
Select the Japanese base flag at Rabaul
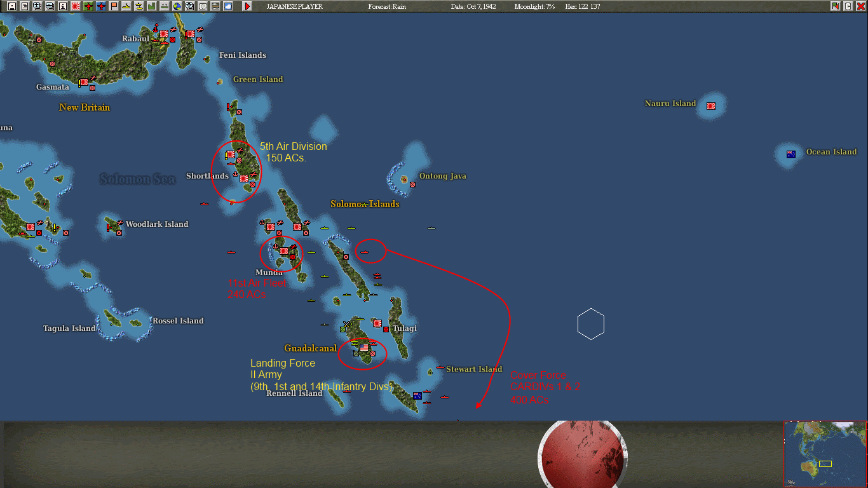coord(164,34)
